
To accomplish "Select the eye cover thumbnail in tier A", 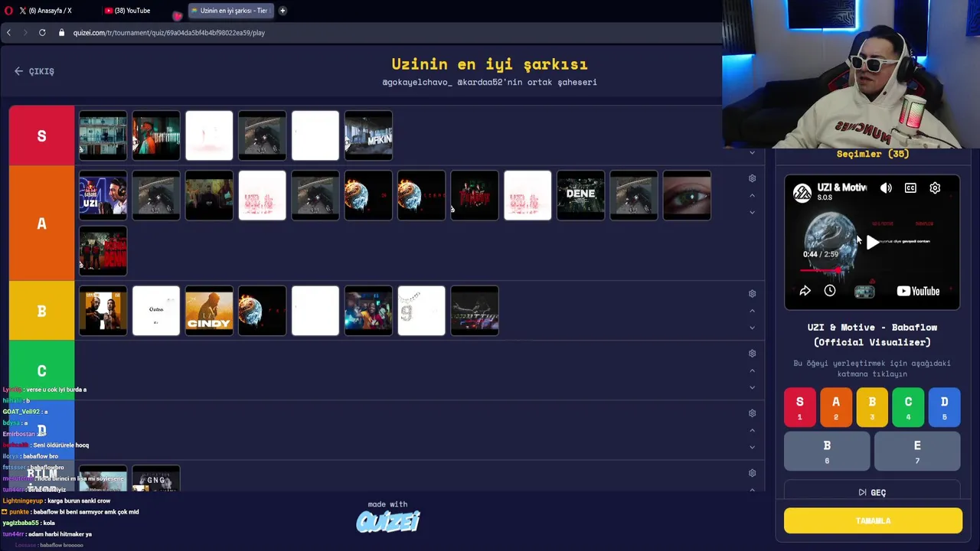I will point(687,196).
